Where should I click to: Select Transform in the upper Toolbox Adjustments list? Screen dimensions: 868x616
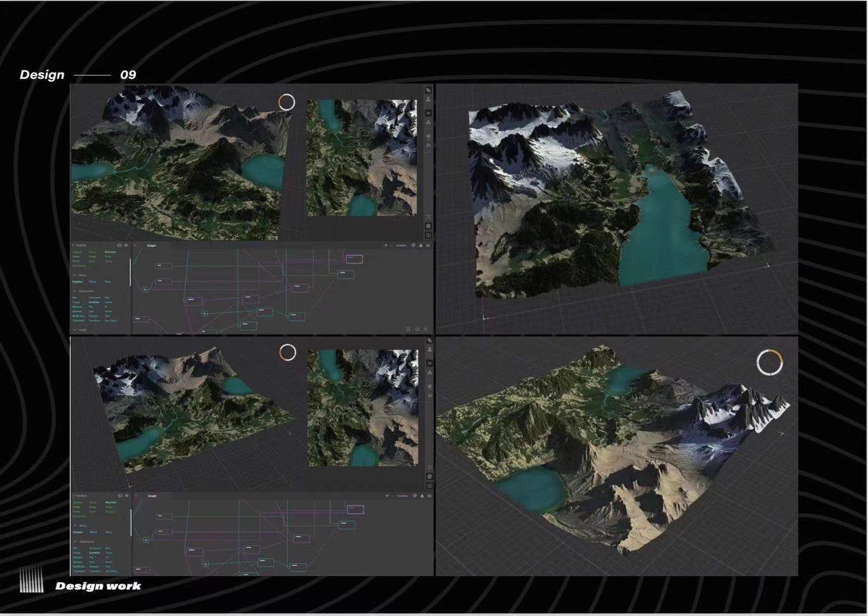[x=95, y=321]
